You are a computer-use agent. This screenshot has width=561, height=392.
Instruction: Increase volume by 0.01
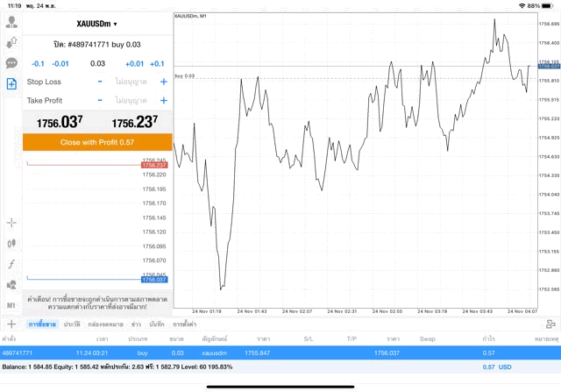(134, 64)
